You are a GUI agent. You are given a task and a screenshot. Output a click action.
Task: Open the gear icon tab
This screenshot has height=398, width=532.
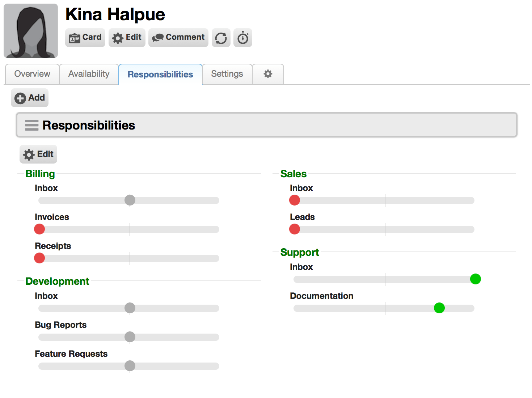pos(268,74)
